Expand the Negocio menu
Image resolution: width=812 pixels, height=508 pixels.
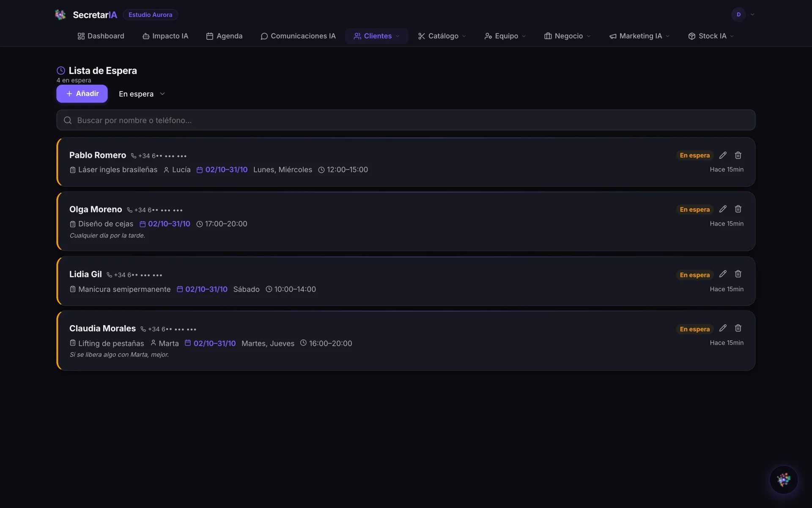click(567, 36)
